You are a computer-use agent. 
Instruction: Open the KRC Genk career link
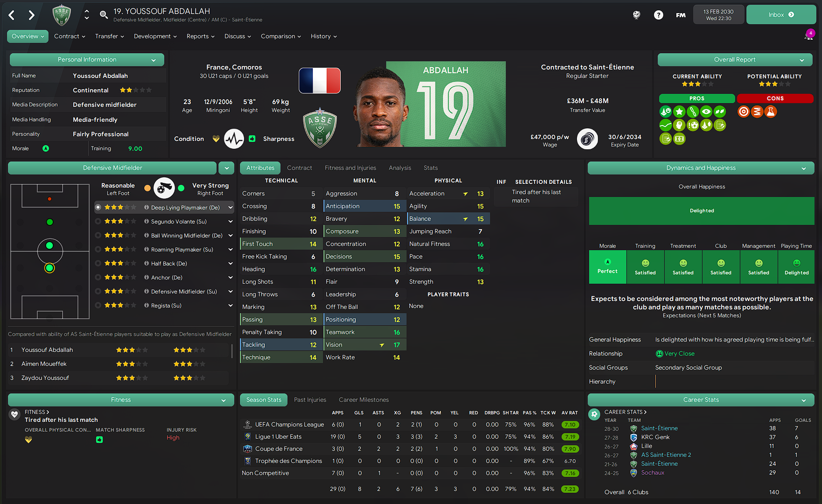pyautogui.click(x=655, y=437)
